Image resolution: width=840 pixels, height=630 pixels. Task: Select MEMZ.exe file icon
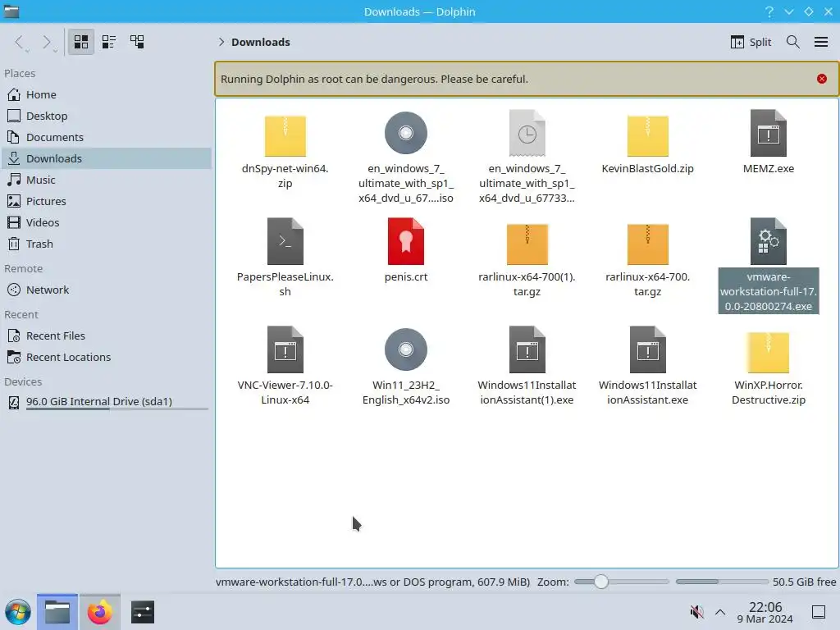pyautogui.click(x=768, y=134)
